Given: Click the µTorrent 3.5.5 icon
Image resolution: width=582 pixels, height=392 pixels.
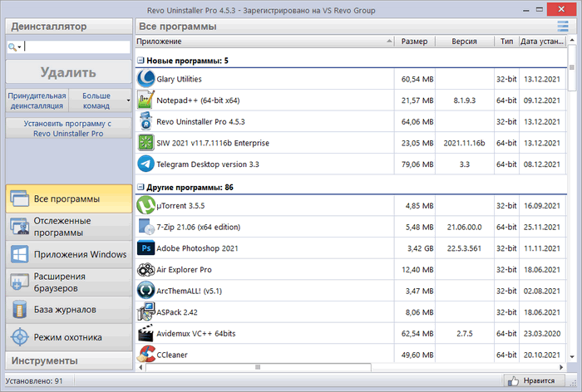Looking at the screenshot, I should 145,205.
